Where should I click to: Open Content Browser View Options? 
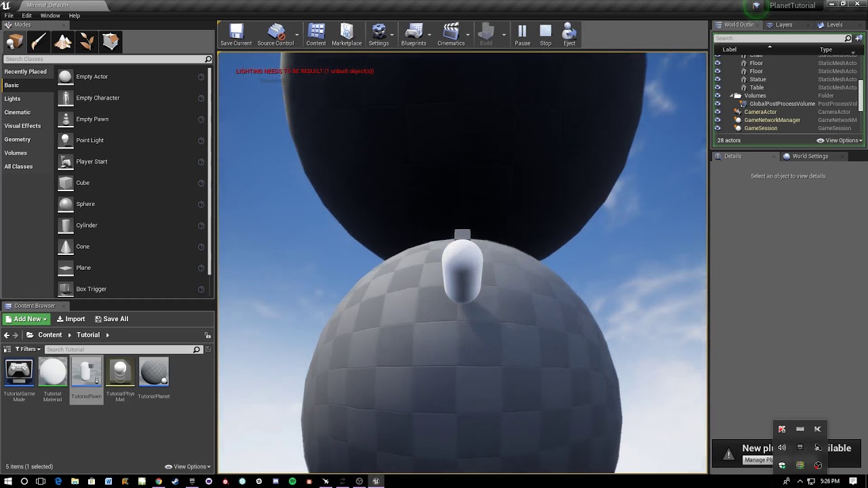[x=188, y=466]
